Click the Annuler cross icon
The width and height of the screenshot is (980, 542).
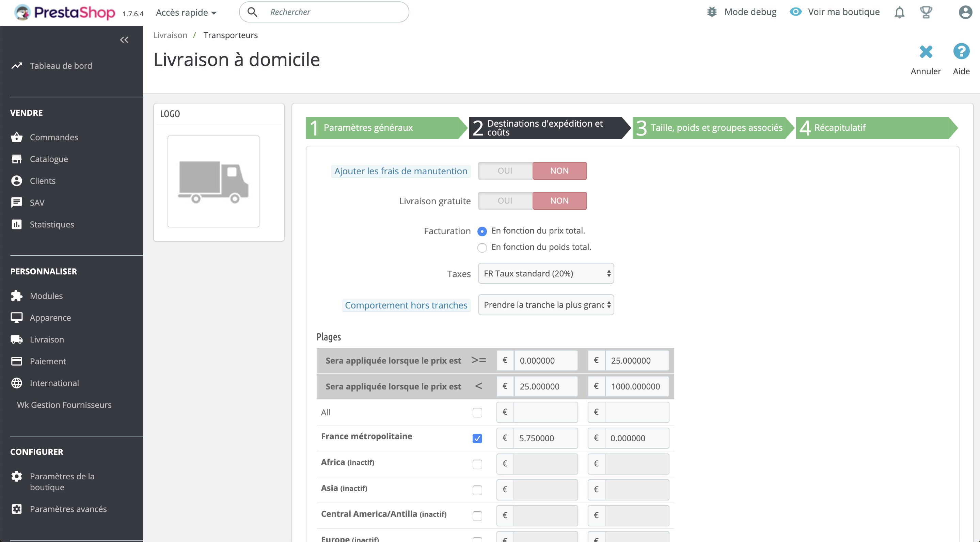[x=926, y=52]
